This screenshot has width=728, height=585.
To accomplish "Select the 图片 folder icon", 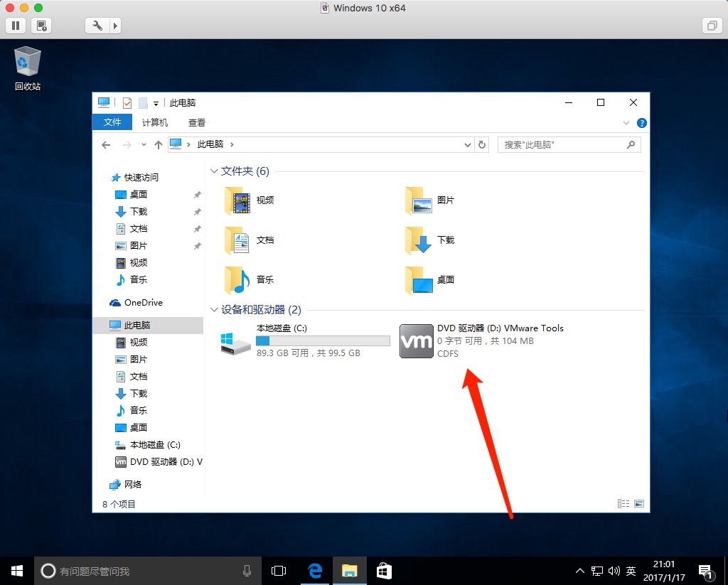I will [418, 200].
